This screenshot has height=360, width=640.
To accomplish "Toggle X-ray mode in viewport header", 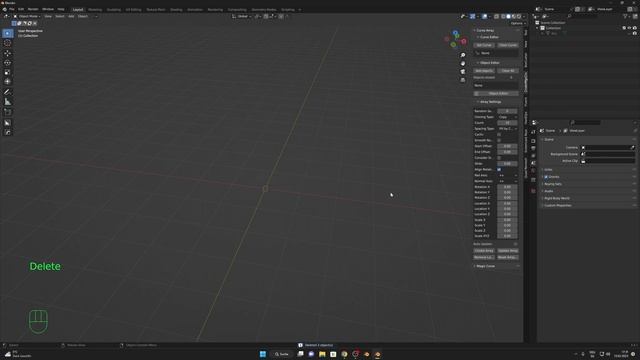I will click(x=496, y=16).
